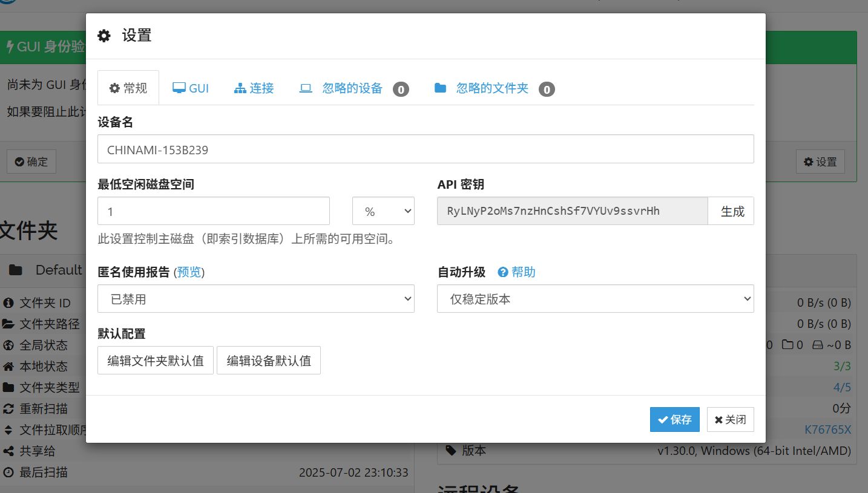This screenshot has height=493, width=868.
Task: Open the 匿名使用报告 dropdown
Action: (256, 299)
